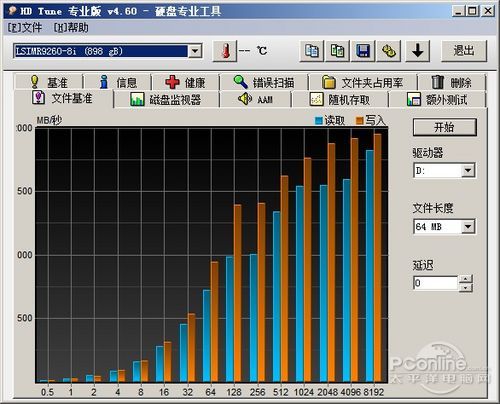Open options gear settings icon

[x=389, y=51]
